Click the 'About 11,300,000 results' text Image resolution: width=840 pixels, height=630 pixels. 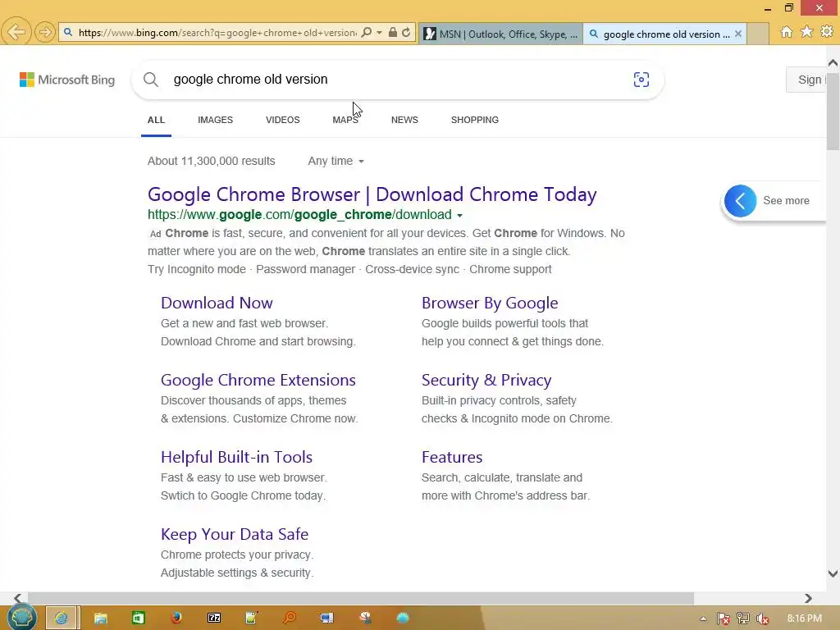(211, 162)
